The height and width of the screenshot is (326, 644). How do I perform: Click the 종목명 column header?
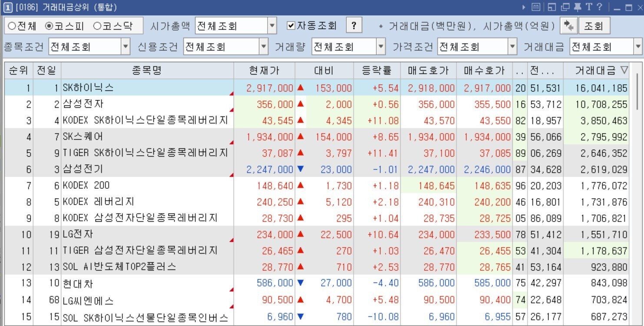coord(147,70)
